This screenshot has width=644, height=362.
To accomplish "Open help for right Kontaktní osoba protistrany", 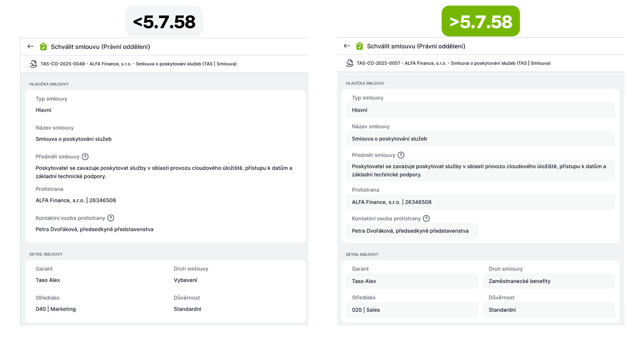I will [x=426, y=219].
